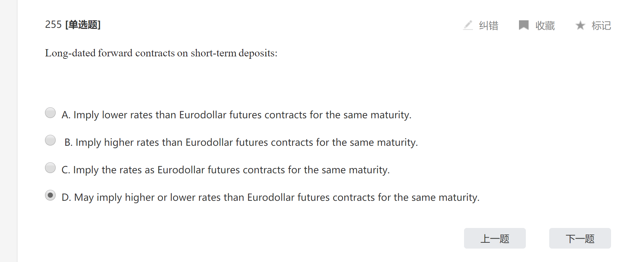
Task: Click the selected option D radio button
Action: point(50,195)
